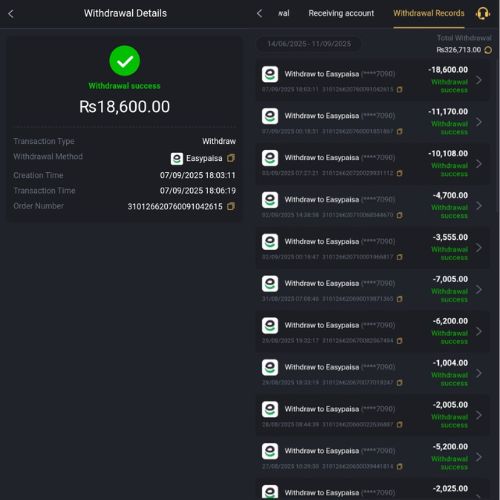Open the -1,004.00 Easypaisa withdrawal entry
This screenshot has height=500, width=500.
point(373,373)
